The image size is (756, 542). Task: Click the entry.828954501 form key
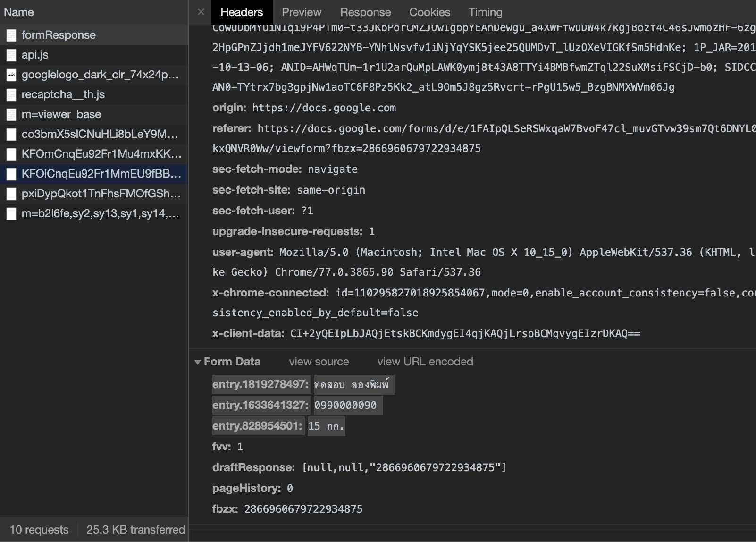click(257, 426)
